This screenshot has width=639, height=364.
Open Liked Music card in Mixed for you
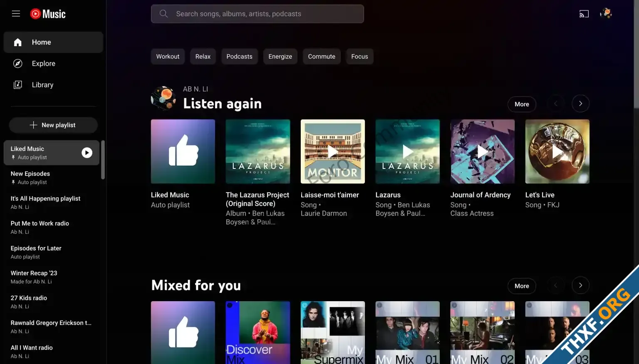(x=183, y=332)
